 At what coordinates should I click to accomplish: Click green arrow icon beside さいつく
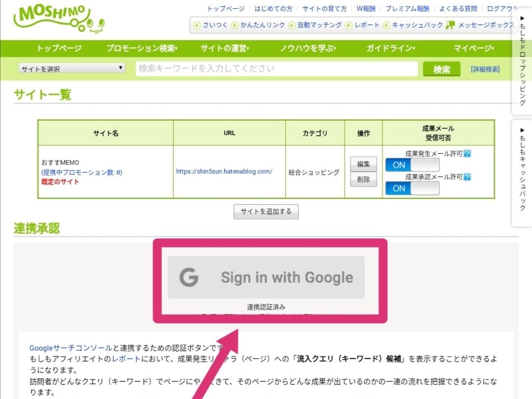197,25
